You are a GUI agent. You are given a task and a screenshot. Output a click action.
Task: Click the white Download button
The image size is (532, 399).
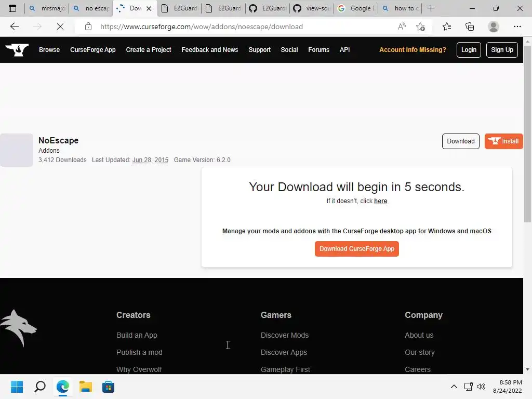460,141
